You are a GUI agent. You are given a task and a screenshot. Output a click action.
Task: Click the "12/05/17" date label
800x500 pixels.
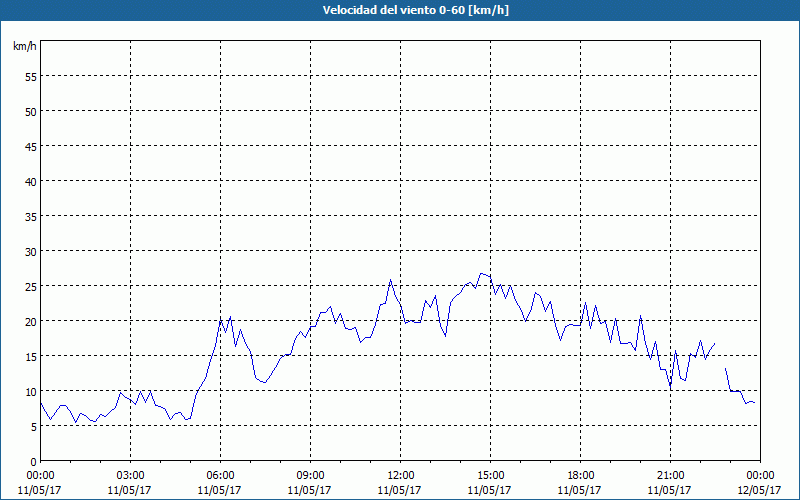click(759, 490)
